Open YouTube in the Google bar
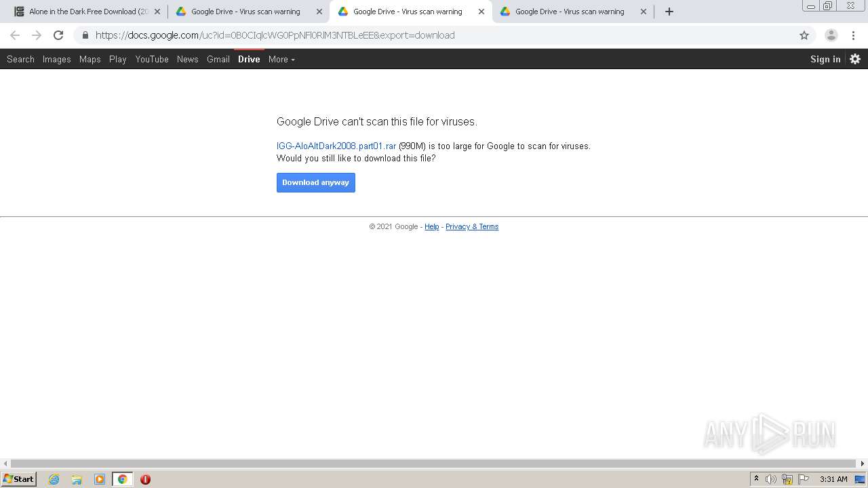 point(152,59)
